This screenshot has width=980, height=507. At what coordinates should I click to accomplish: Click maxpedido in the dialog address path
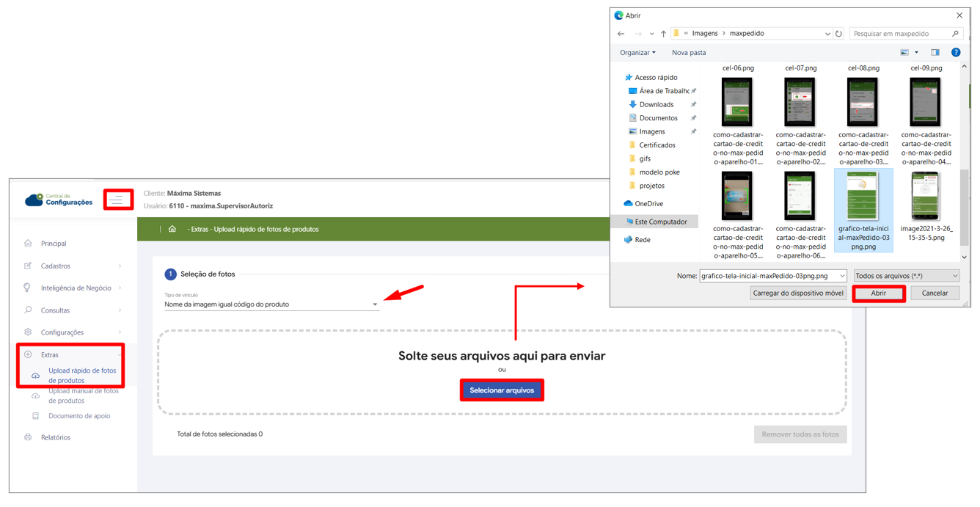coord(747,34)
